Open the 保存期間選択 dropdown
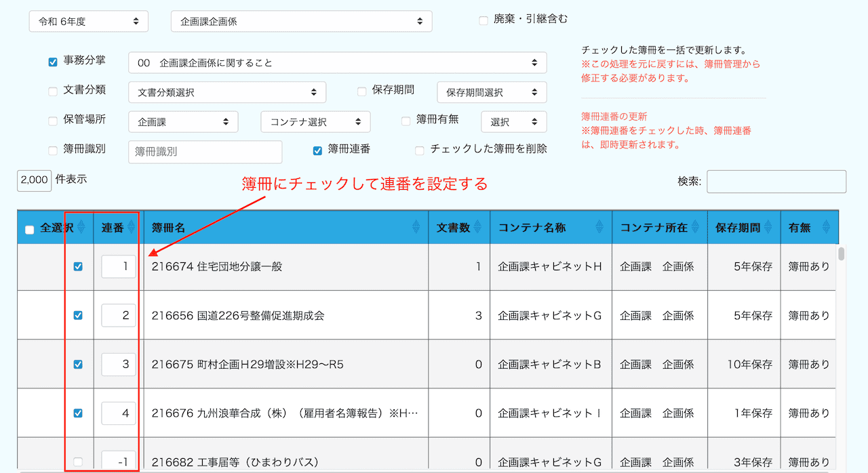 (492, 92)
